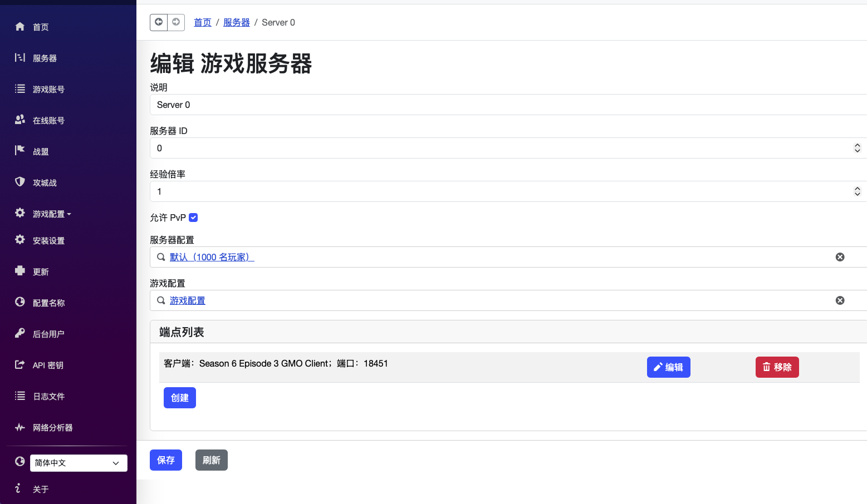This screenshot has width=867, height=504.
Task: Clear the 游戏配置 selection
Action: [840, 300]
